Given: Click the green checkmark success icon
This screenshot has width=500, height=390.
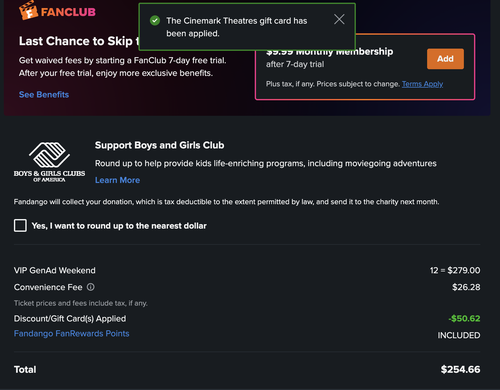Looking at the screenshot, I should 155,21.
